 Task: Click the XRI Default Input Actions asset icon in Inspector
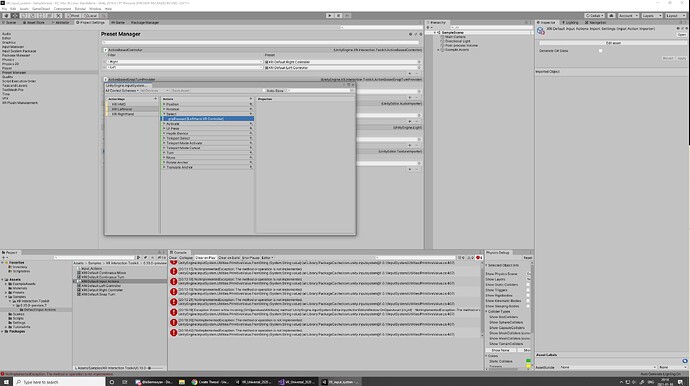(x=540, y=30)
